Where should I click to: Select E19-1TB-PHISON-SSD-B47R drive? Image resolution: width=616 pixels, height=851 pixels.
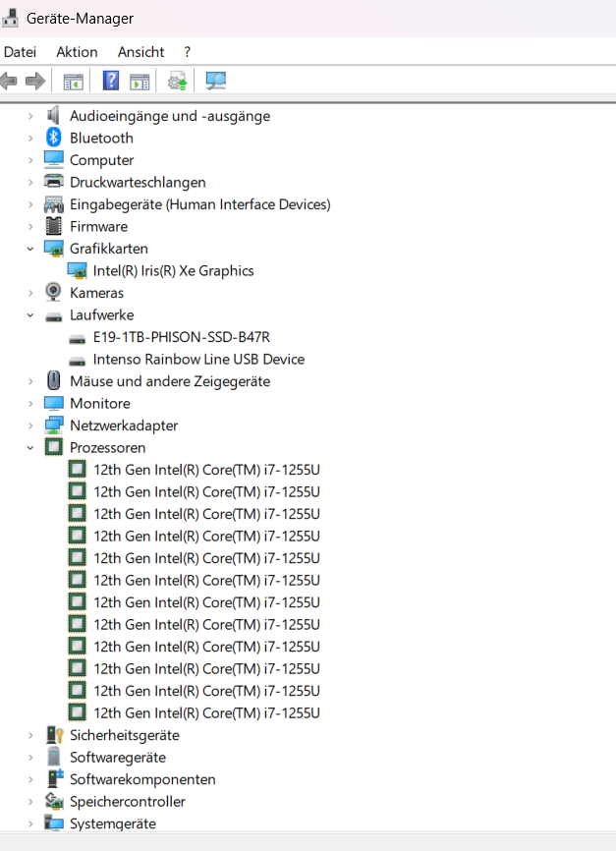(182, 338)
